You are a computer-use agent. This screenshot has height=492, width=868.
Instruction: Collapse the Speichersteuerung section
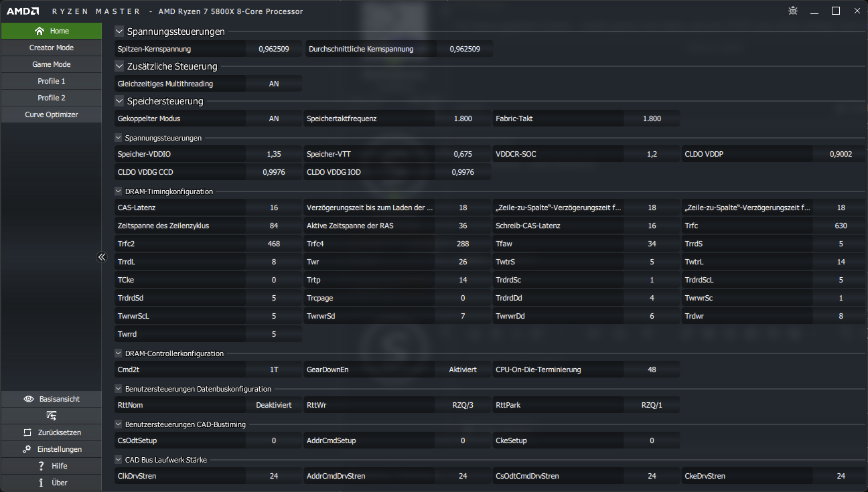pyautogui.click(x=119, y=101)
